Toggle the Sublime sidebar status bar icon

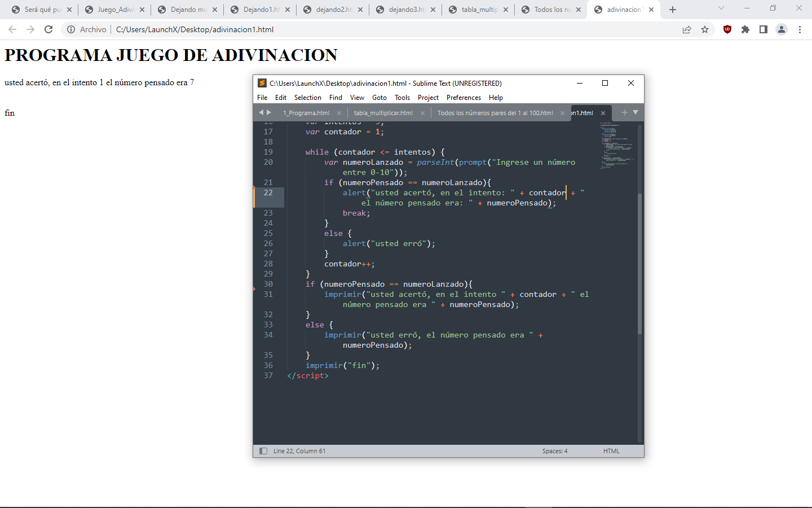click(x=263, y=451)
